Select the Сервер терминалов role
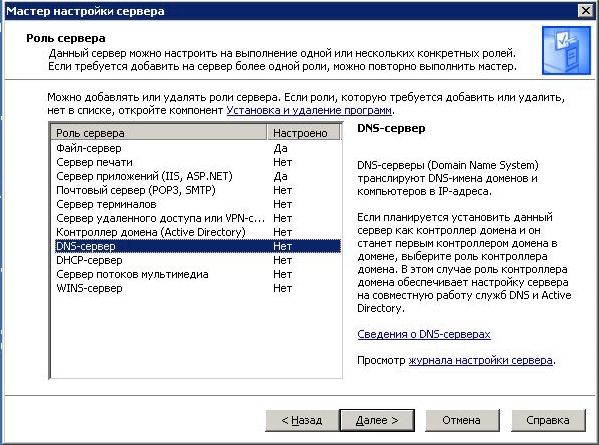 click(197, 204)
